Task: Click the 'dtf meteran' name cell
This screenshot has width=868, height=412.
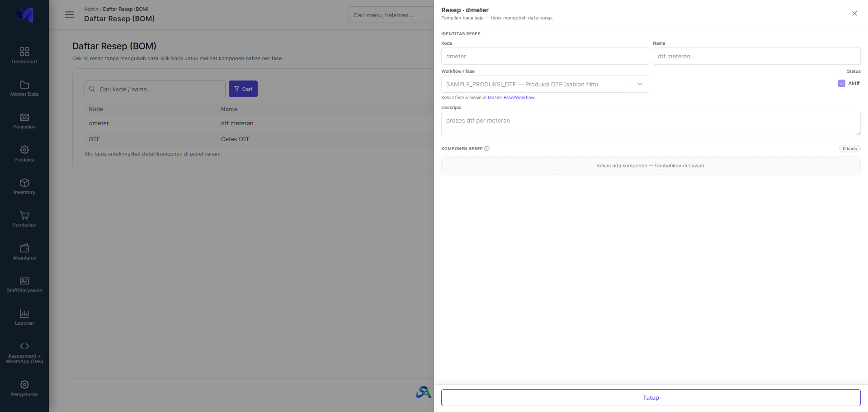Action: point(237,123)
